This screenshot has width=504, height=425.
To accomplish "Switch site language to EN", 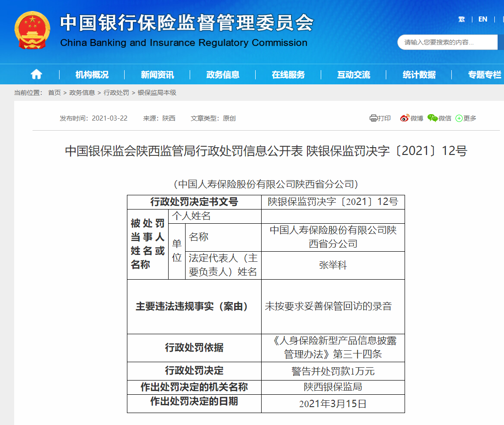I will [x=483, y=19].
